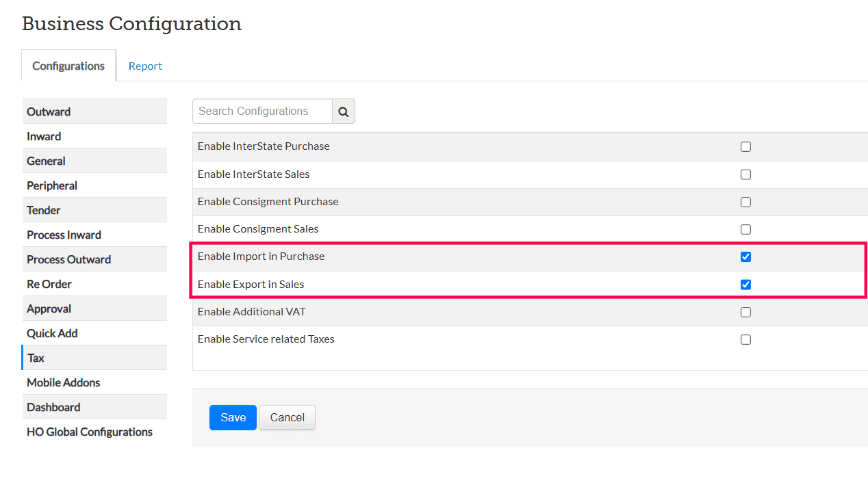Toggle Enable Additional VAT checkbox
868x487 pixels.
pyautogui.click(x=745, y=312)
